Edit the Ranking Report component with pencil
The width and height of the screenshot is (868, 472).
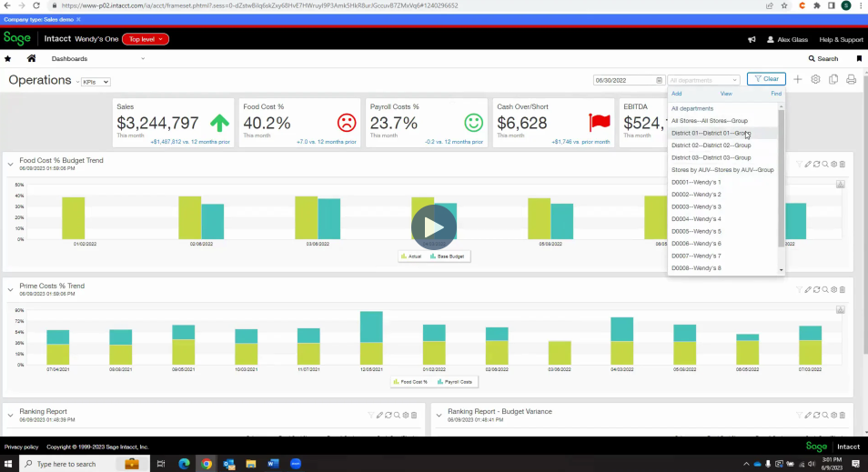coord(379,415)
